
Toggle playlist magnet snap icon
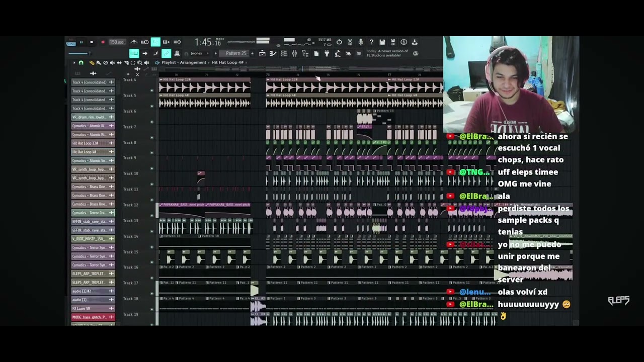click(x=81, y=63)
